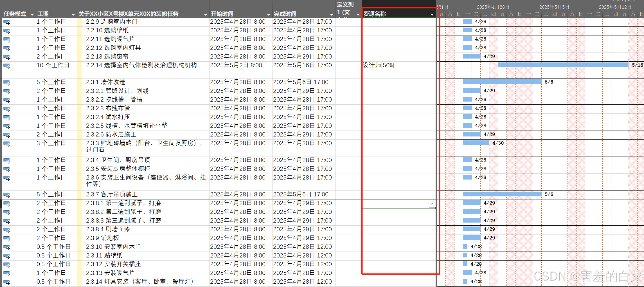This screenshot has width=644, height=287.
Task: Click the task mode icon for 2.3.4 卫生间、厨房吊顶
Action: (x=7, y=160)
